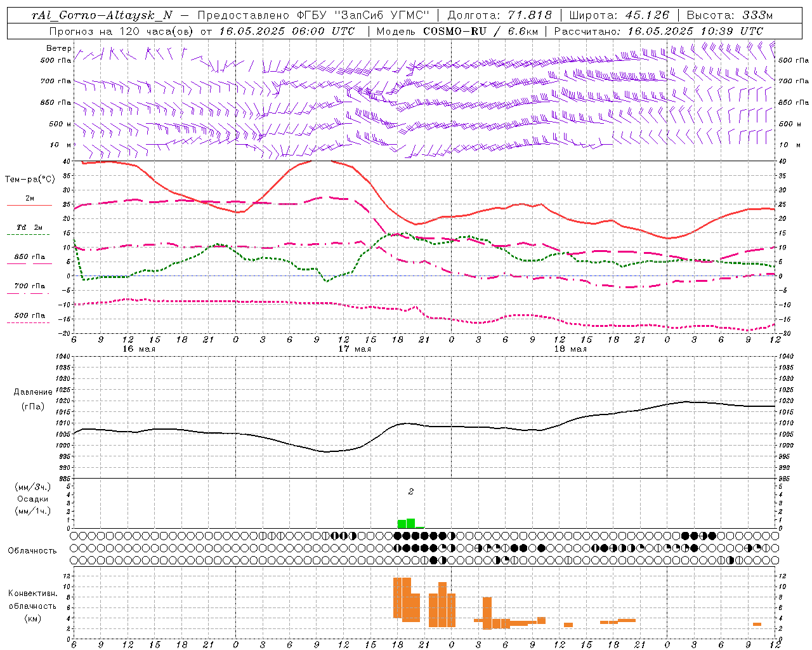Click the (км) unit under облачность

click(33, 618)
